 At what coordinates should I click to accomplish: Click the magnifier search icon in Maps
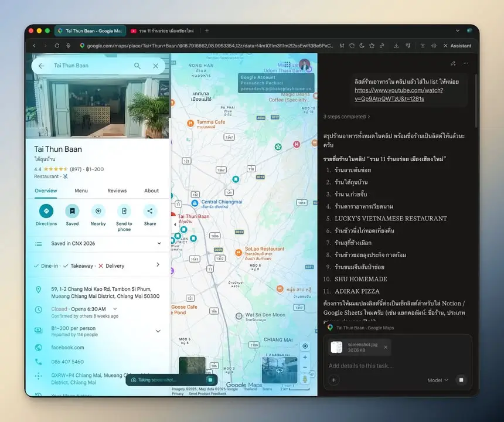137,66
